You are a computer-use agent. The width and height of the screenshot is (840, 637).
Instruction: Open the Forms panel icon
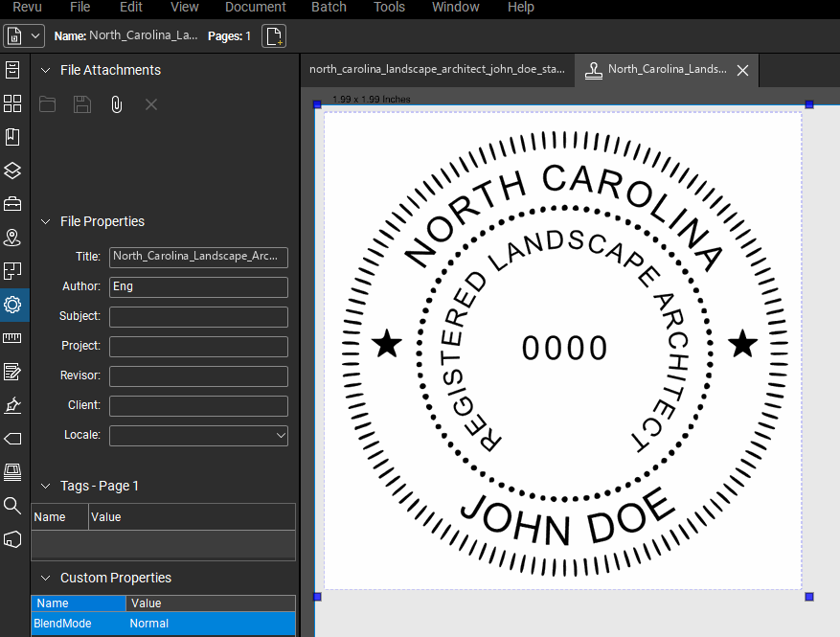click(x=12, y=372)
